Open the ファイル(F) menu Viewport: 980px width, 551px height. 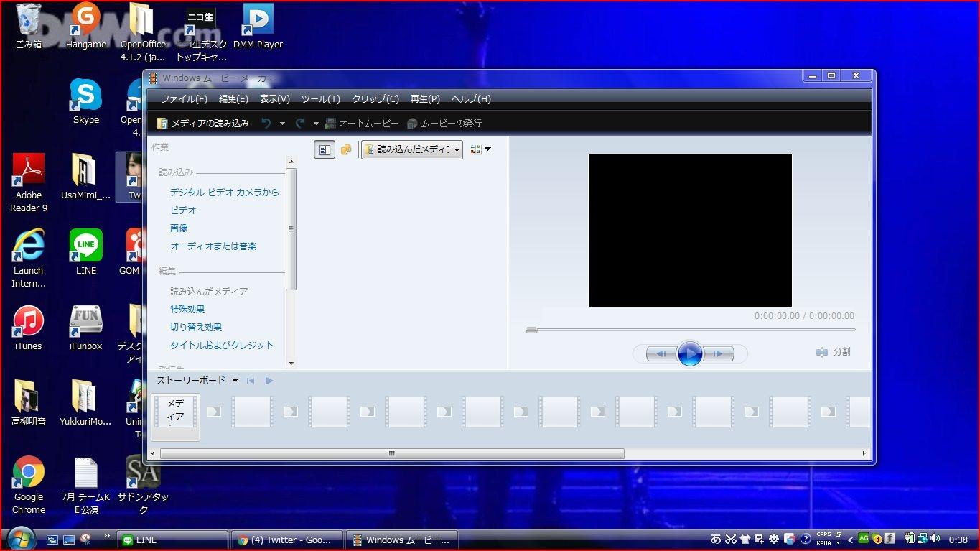[x=184, y=99]
